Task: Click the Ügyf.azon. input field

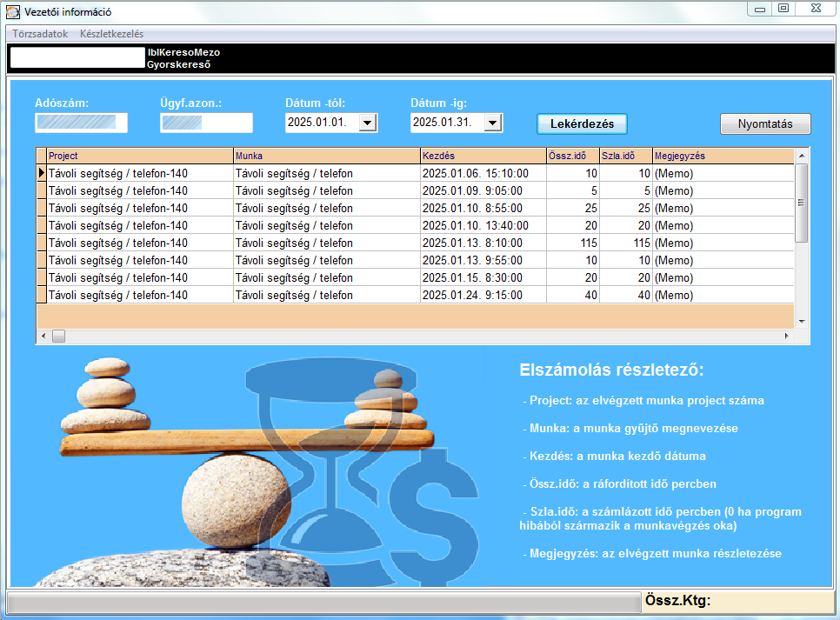Action: [206, 123]
